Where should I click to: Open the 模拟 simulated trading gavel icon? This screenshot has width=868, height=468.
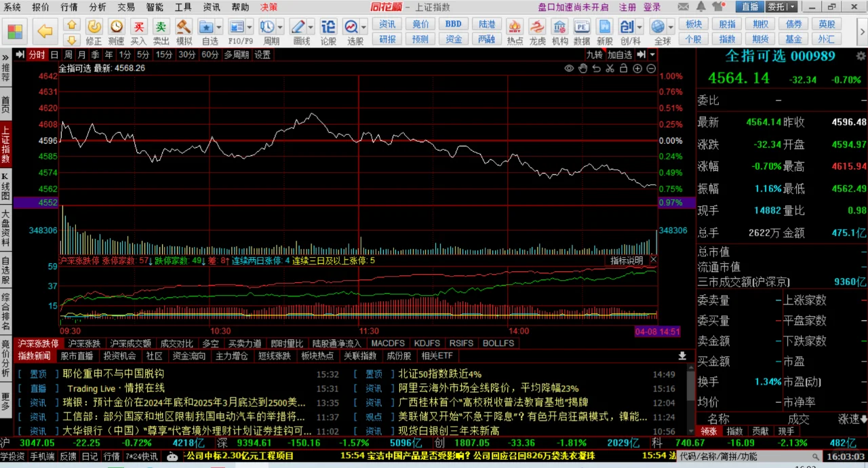pyautogui.click(x=184, y=27)
